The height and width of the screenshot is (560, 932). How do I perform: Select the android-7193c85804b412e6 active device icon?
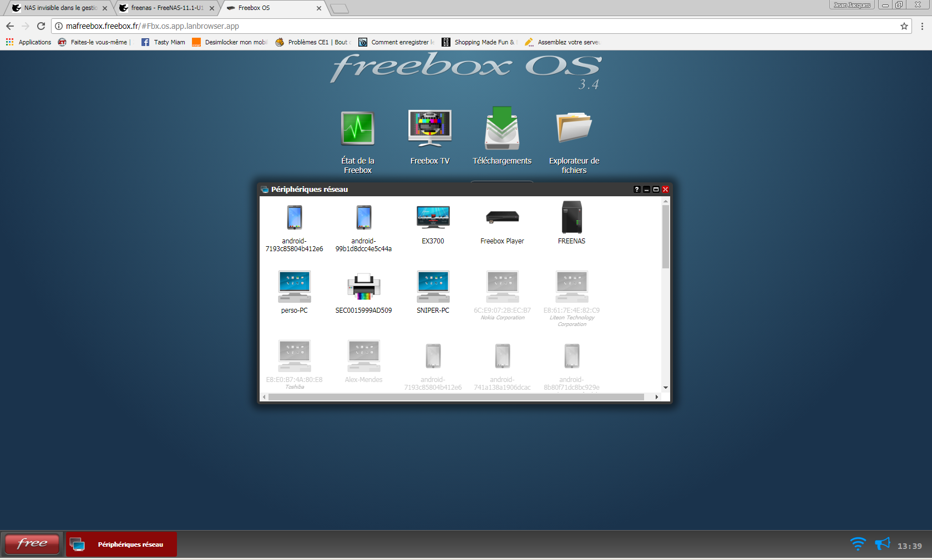coord(295,217)
